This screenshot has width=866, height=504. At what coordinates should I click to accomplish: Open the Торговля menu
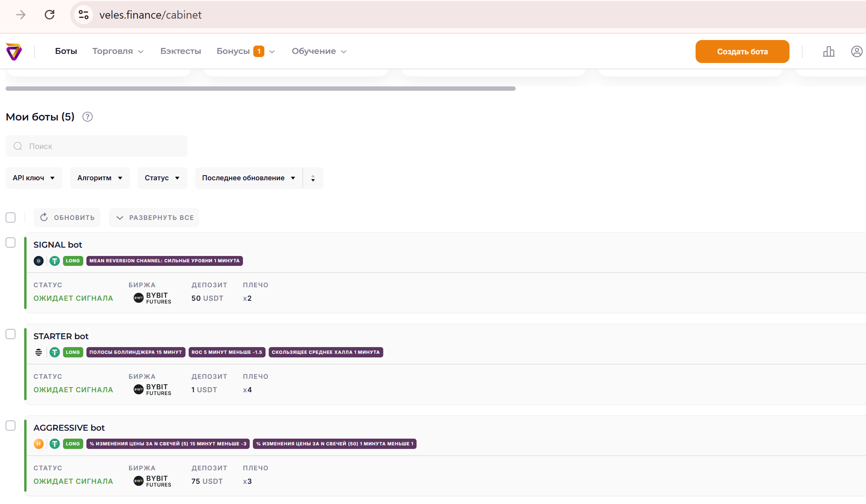118,52
